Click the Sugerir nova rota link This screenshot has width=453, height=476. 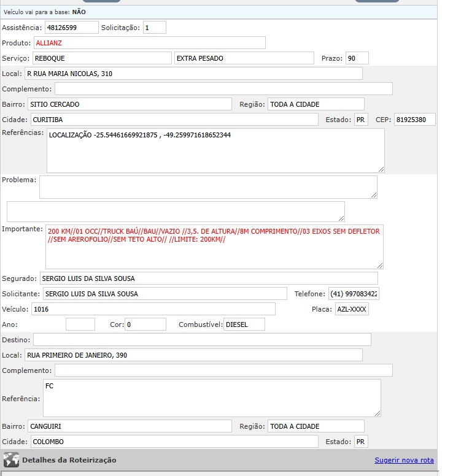(x=404, y=460)
